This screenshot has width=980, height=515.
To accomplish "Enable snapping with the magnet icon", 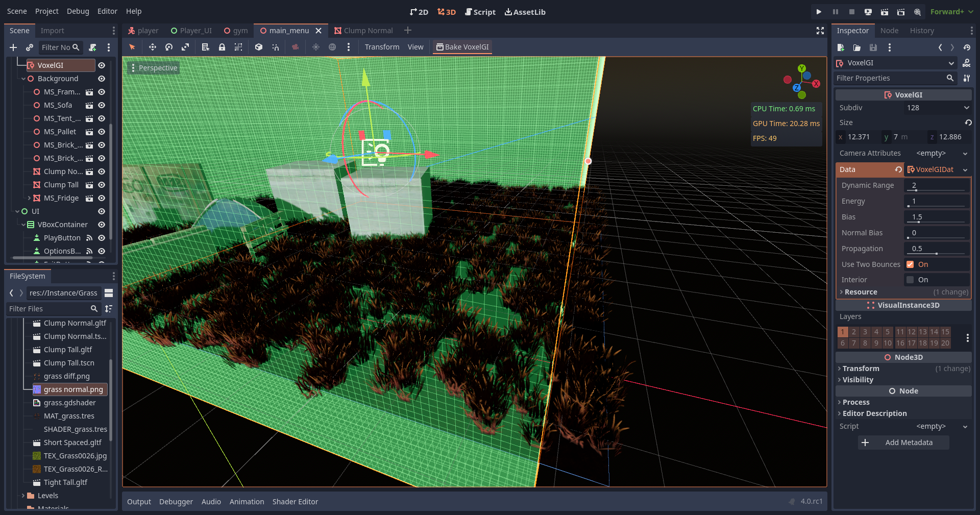I will point(275,47).
